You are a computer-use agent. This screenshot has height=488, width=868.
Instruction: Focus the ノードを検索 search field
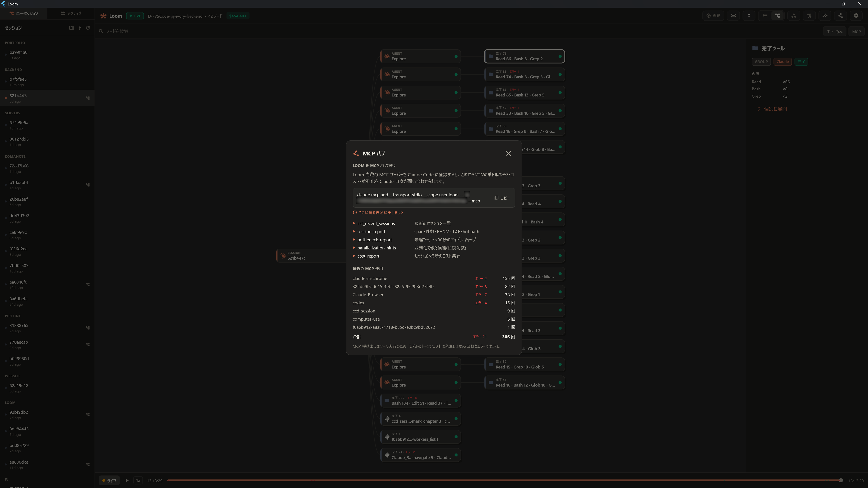pos(458,31)
